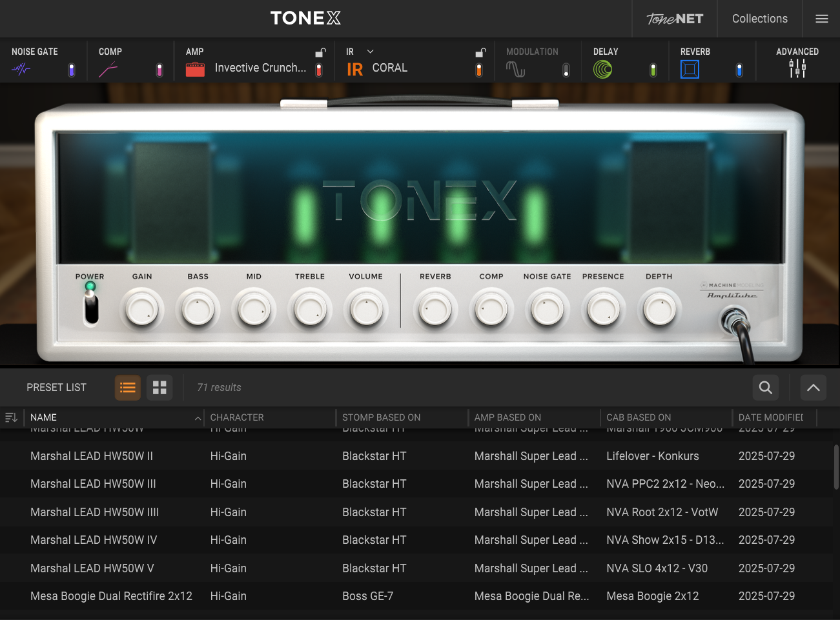
Task: Click the amp panel Comp knob
Action: pos(491,310)
